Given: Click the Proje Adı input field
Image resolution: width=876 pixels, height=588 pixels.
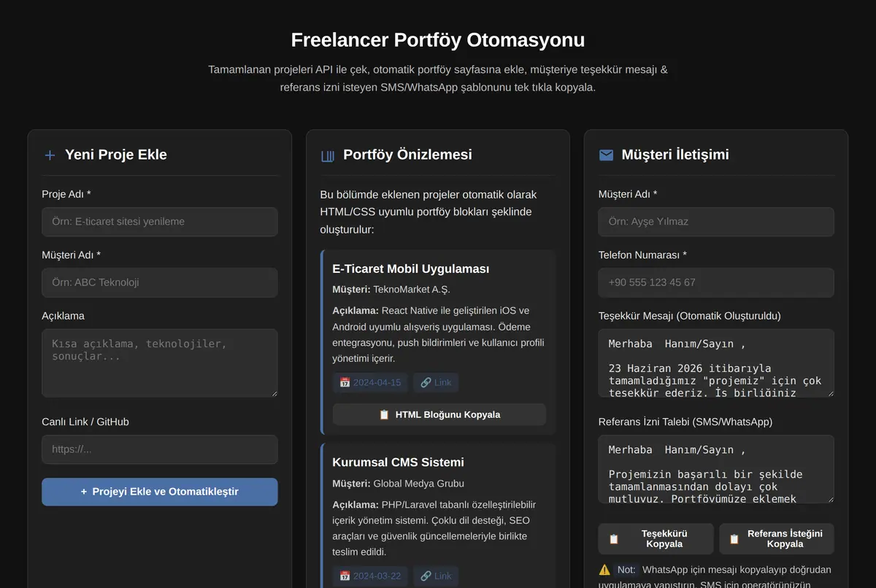Looking at the screenshot, I should click(160, 222).
